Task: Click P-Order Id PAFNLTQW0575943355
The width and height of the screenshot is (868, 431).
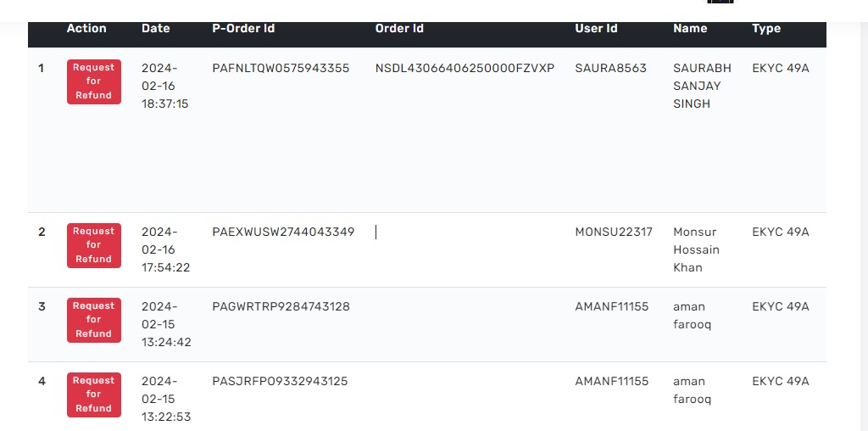Action: 281,69
